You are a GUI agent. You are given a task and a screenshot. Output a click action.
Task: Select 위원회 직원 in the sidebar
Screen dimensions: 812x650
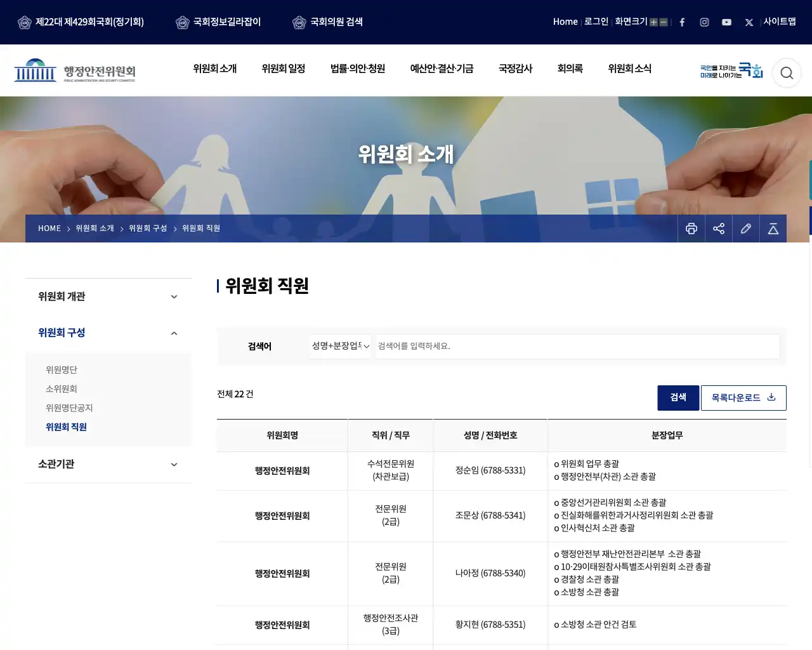(x=66, y=427)
